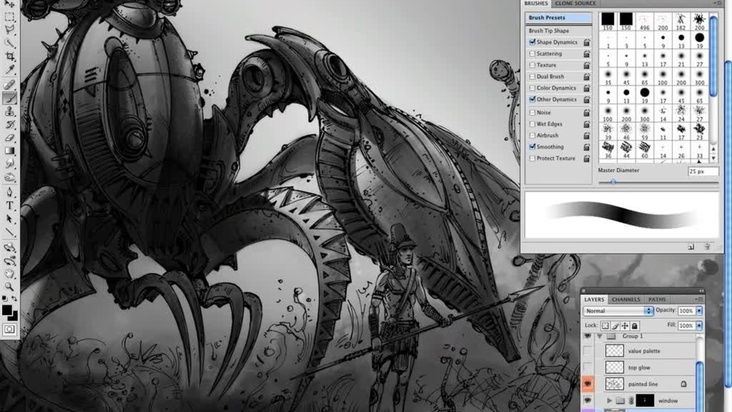
Task: Select the Eyedropper tool
Action: (x=9, y=70)
